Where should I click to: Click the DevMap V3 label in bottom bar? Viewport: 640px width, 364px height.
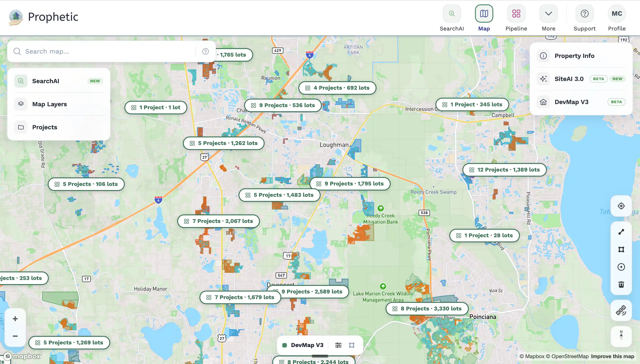307,345
